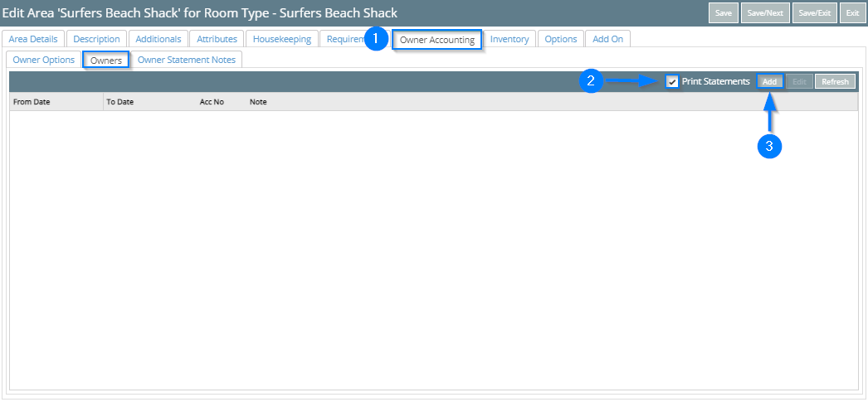Sort by the From Date column header
This screenshot has height=402, width=868.
pyautogui.click(x=32, y=102)
